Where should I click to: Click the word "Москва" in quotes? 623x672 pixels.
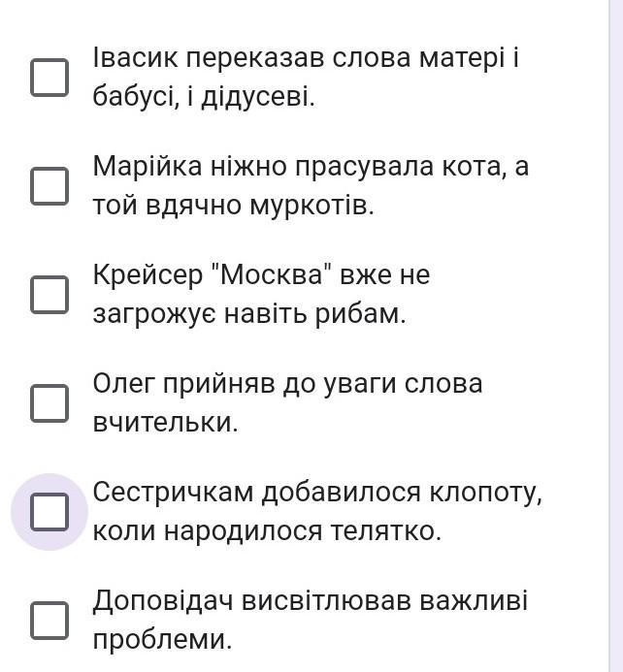[x=272, y=274]
